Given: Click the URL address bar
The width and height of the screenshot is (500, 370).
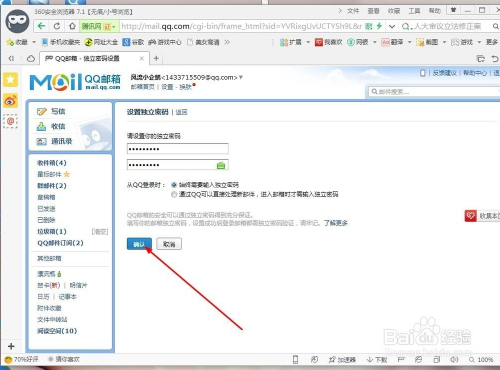Looking at the screenshot, I should pyautogui.click(x=242, y=26).
